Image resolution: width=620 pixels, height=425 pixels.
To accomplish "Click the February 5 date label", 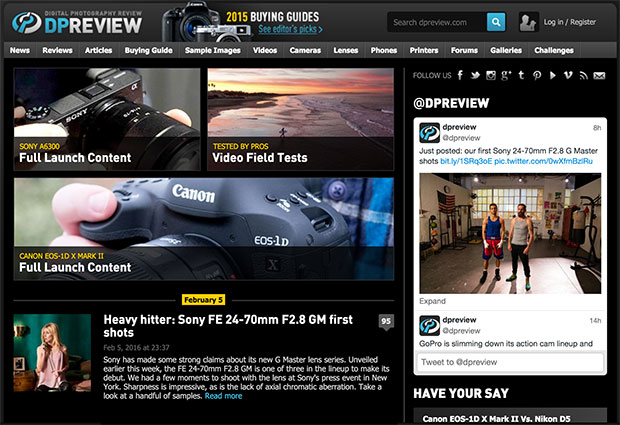I will pyautogui.click(x=204, y=300).
